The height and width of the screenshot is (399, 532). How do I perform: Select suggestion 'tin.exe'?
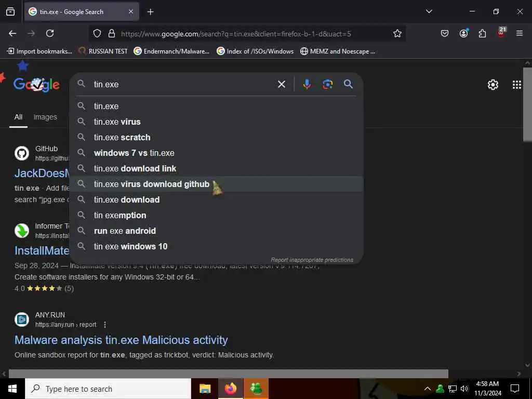(x=217, y=106)
